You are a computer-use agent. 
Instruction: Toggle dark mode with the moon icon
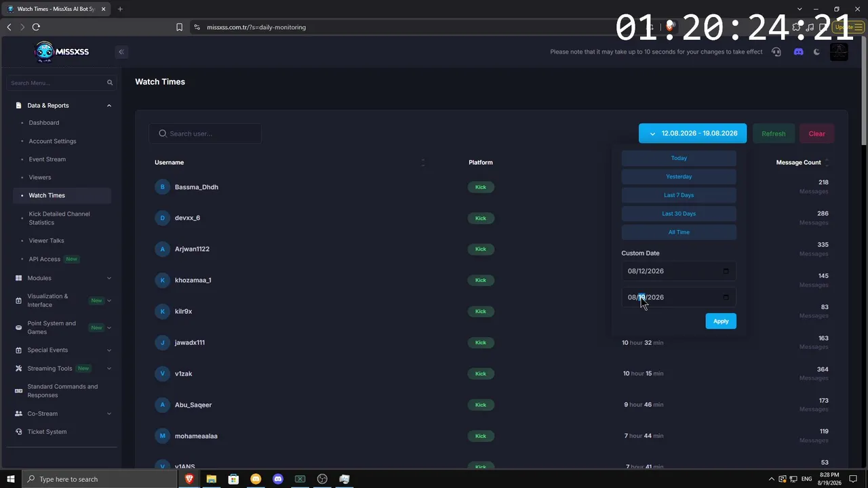tap(816, 52)
